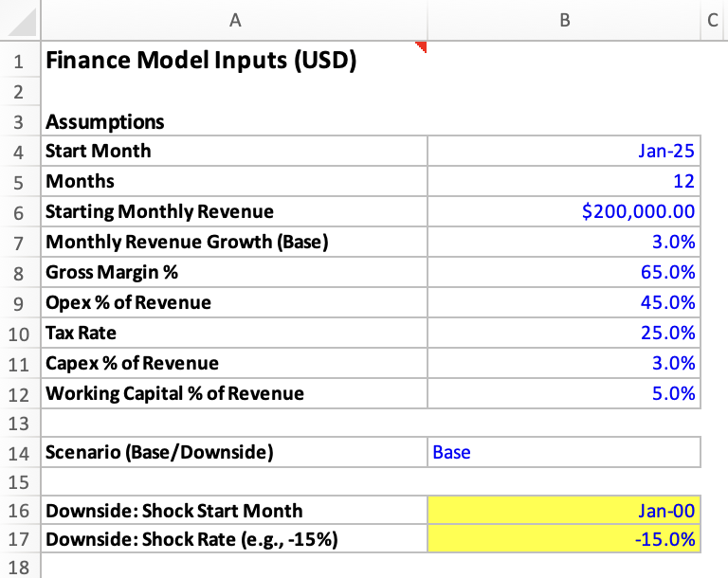
Task: Select the Gross Margin 65.0% value
Action: click(564, 273)
